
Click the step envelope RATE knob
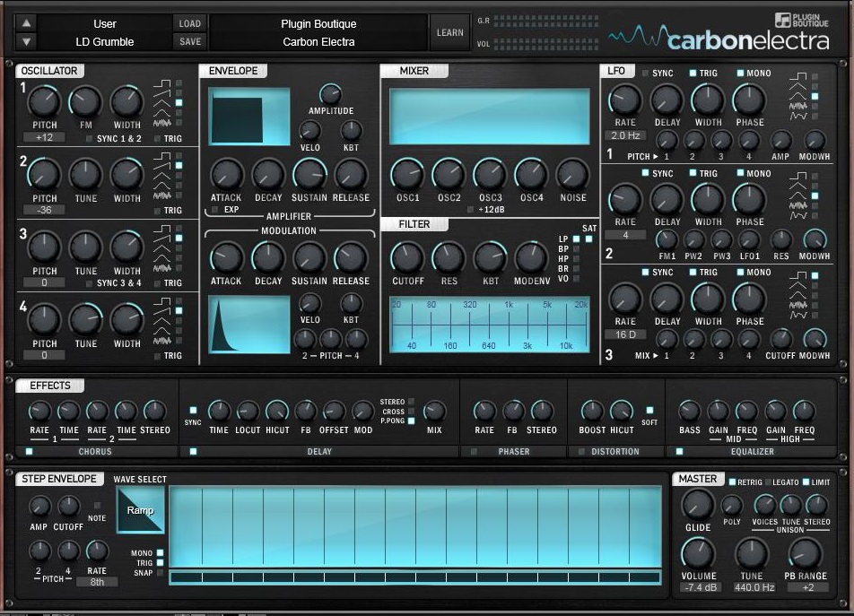(97, 551)
